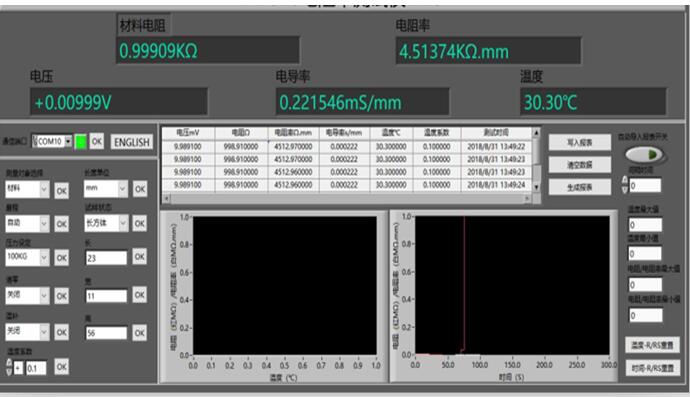
Task: Click the table's vertical scrollbar down arrow
Action: (536, 187)
